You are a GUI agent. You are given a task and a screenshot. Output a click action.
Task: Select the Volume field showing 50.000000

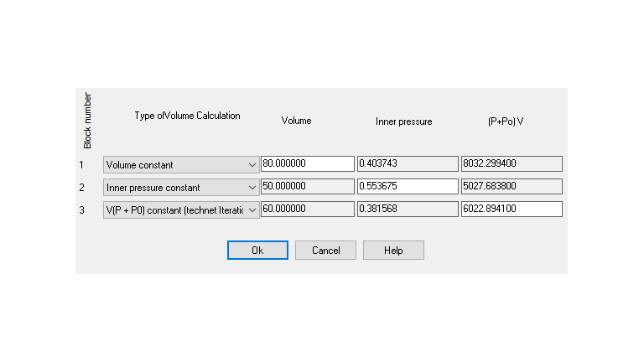point(308,186)
